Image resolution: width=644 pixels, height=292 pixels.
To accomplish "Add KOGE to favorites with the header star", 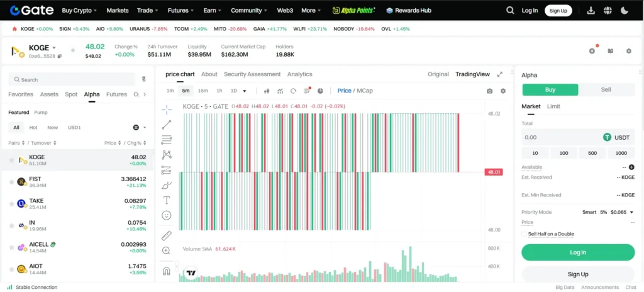I will pos(73,50).
